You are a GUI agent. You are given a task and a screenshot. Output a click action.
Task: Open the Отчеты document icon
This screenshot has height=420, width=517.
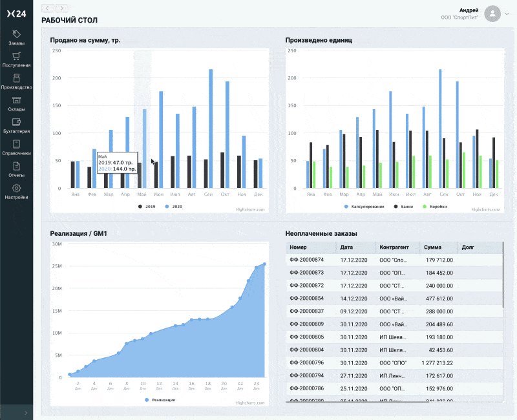16,166
